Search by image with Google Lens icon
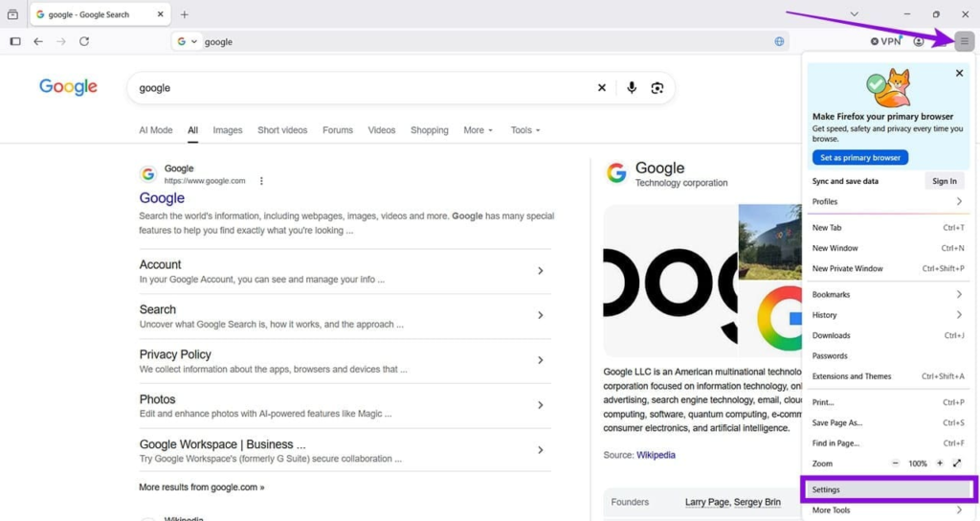980x521 pixels. (x=657, y=87)
